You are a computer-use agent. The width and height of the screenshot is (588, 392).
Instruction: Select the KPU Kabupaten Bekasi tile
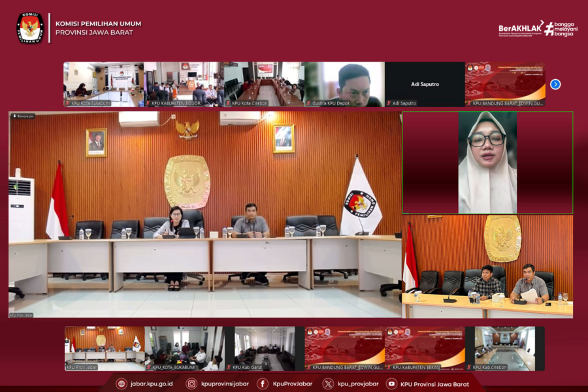pos(425,348)
